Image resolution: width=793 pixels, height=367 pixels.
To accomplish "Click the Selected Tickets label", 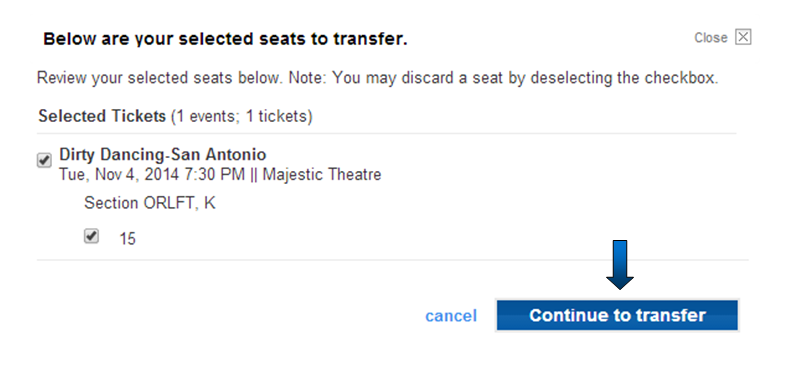I will click(x=102, y=116).
